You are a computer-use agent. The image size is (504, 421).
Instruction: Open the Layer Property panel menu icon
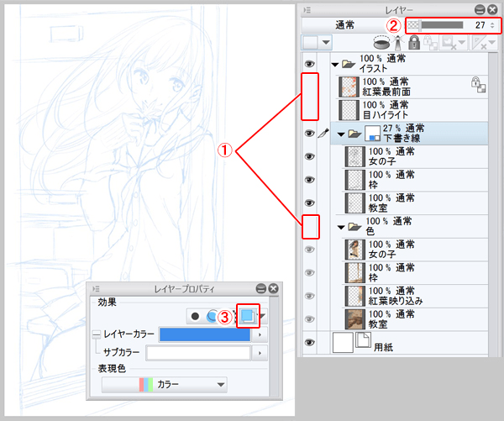[96, 289]
